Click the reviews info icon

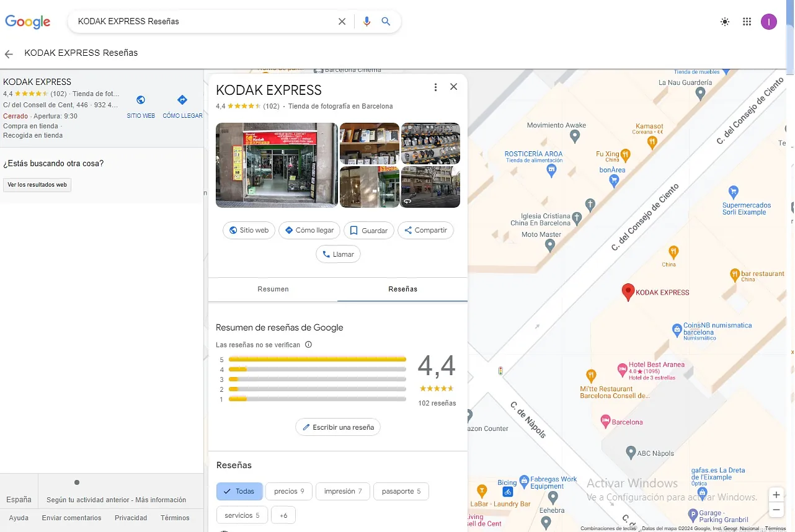tap(308, 345)
